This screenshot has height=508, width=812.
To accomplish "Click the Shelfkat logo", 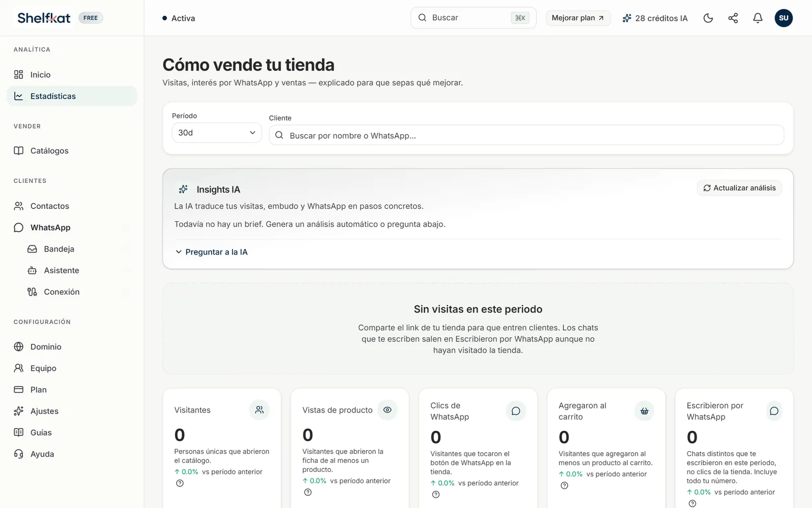I will coord(44,18).
